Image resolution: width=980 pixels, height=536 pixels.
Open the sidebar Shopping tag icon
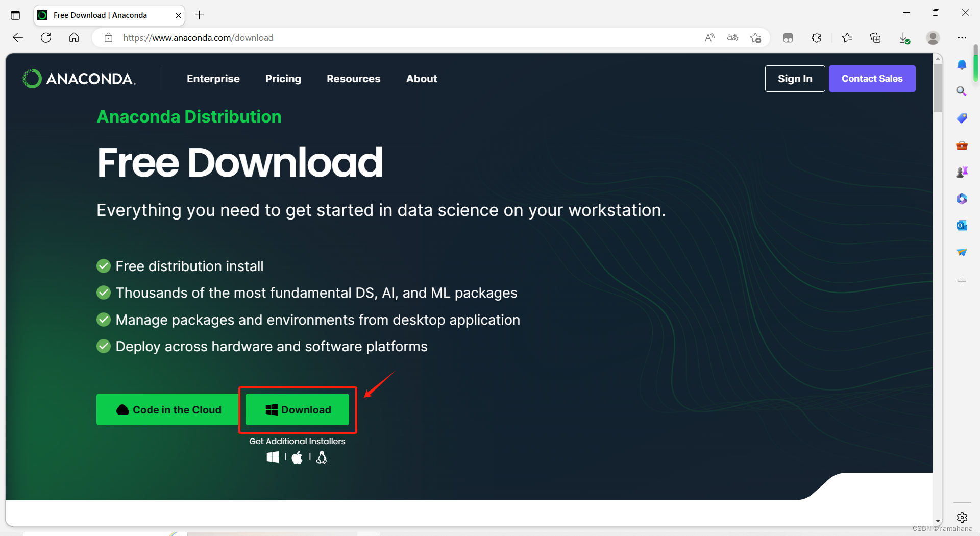[962, 118]
